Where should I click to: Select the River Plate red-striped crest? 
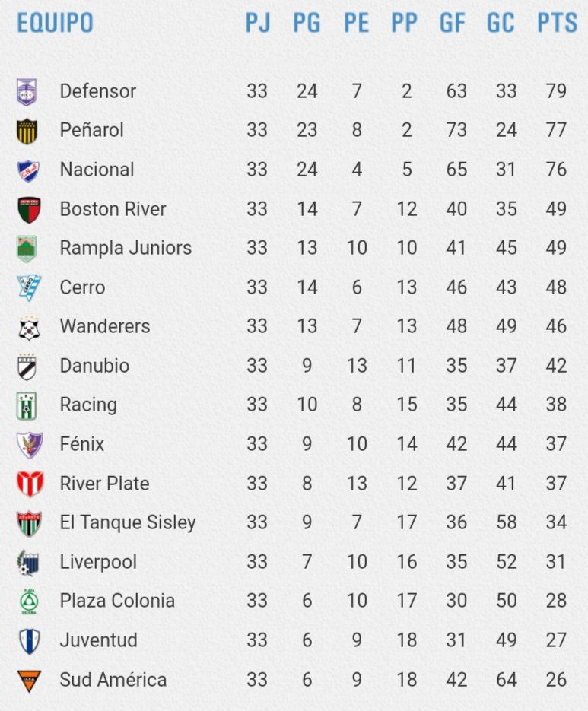pos(30,484)
